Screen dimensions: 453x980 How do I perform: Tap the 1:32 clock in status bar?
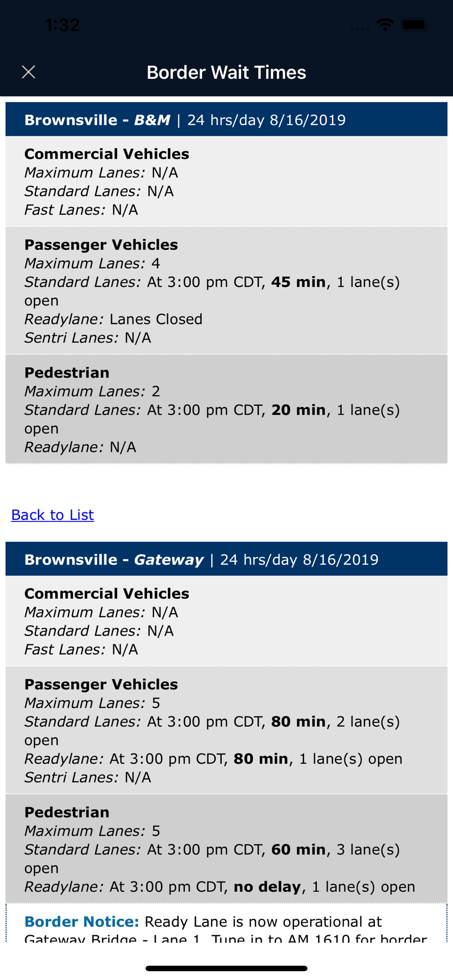pyautogui.click(x=62, y=25)
